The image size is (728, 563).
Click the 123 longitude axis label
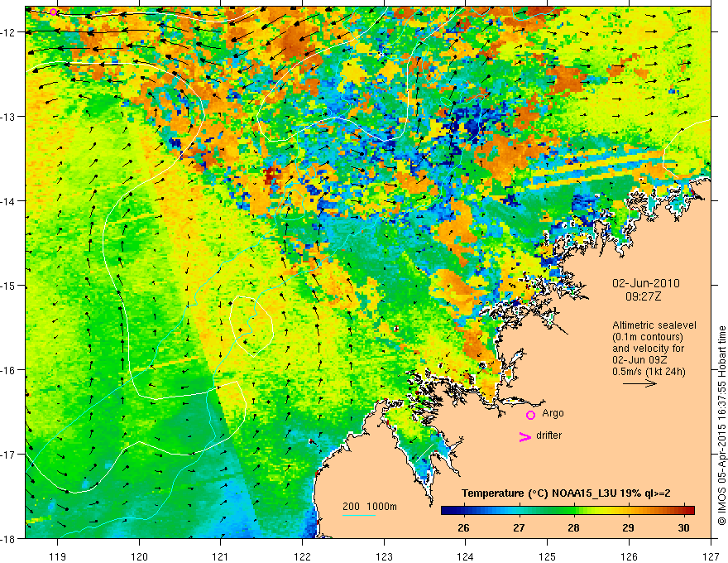384,556
